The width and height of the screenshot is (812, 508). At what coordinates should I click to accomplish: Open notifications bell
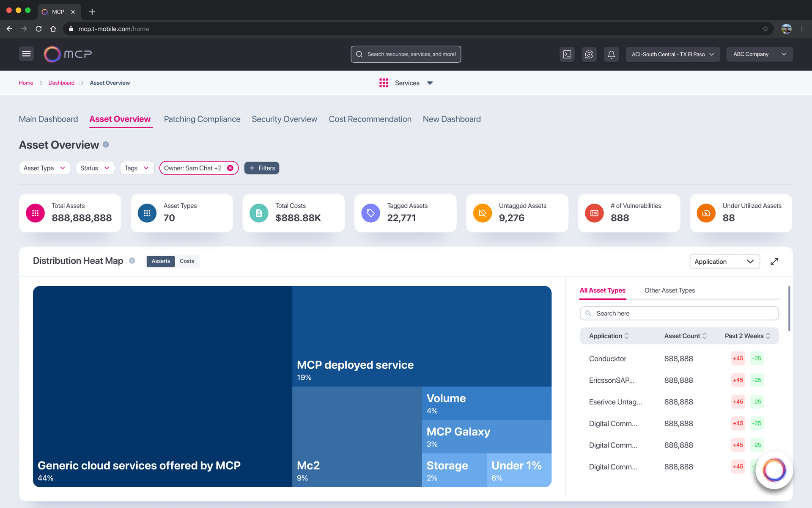tap(611, 54)
